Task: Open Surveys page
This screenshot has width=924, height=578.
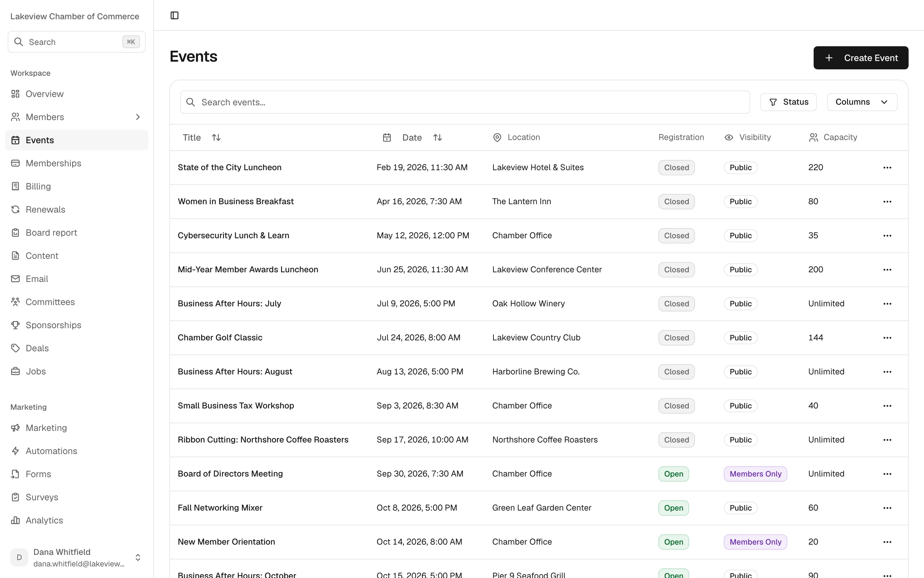Action: pyautogui.click(x=76, y=497)
